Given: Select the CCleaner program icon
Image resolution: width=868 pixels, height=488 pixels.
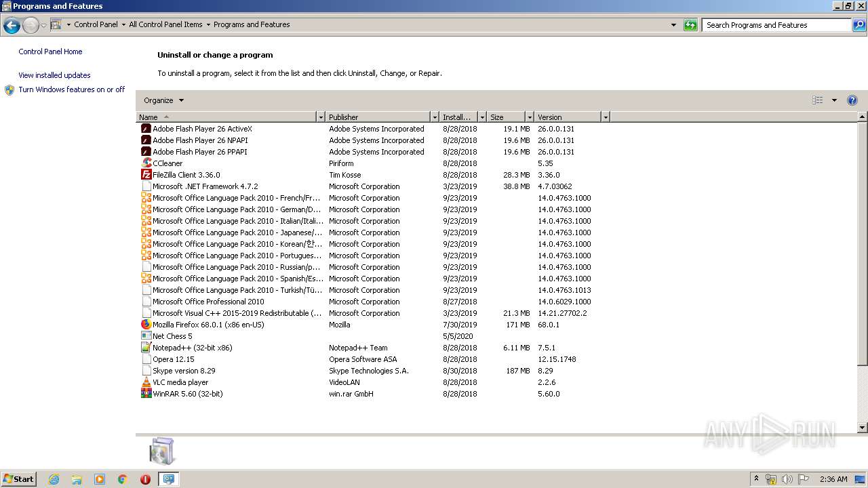Looking at the screenshot, I should click(146, 163).
